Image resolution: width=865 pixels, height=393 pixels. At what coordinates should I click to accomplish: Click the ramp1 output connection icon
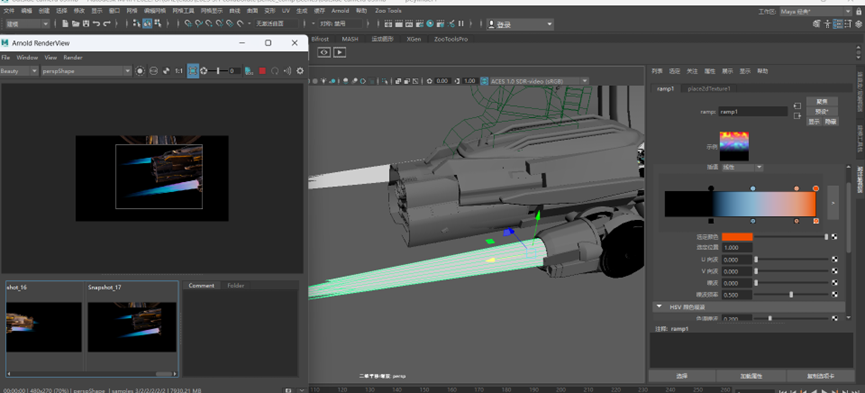797,116
